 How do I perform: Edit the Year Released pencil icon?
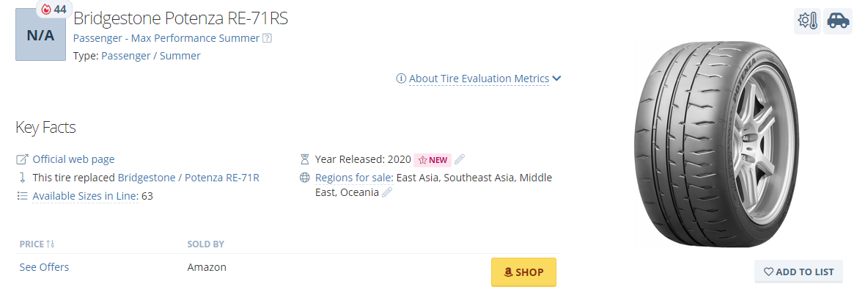click(460, 159)
